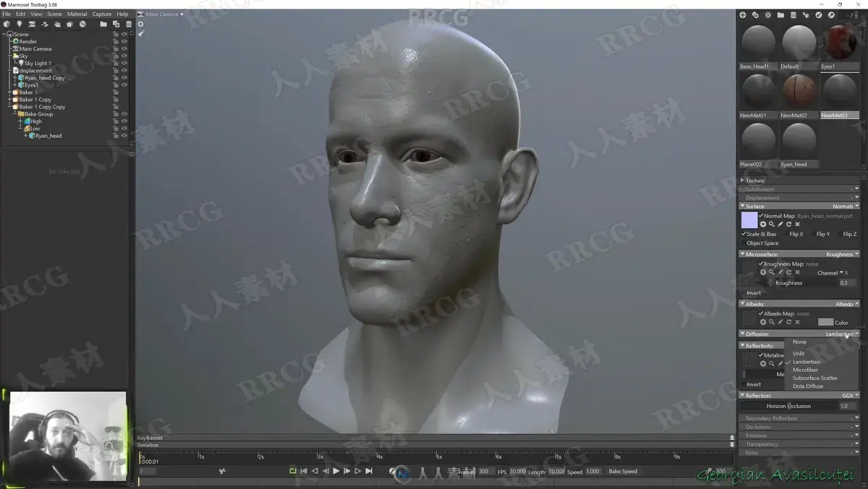This screenshot has width=868, height=489.
Task: Click the add camera icon in scene toolbar
Action: [x=32, y=24]
